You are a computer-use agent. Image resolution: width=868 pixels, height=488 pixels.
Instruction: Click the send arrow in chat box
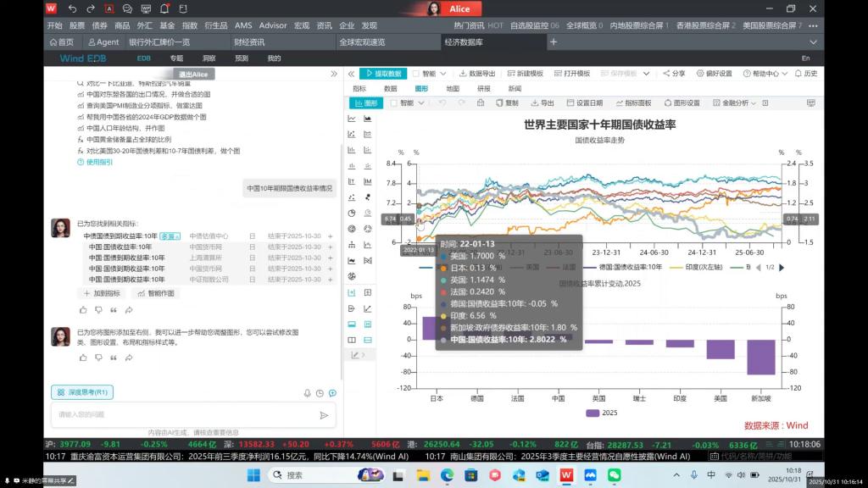tap(324, 415)
